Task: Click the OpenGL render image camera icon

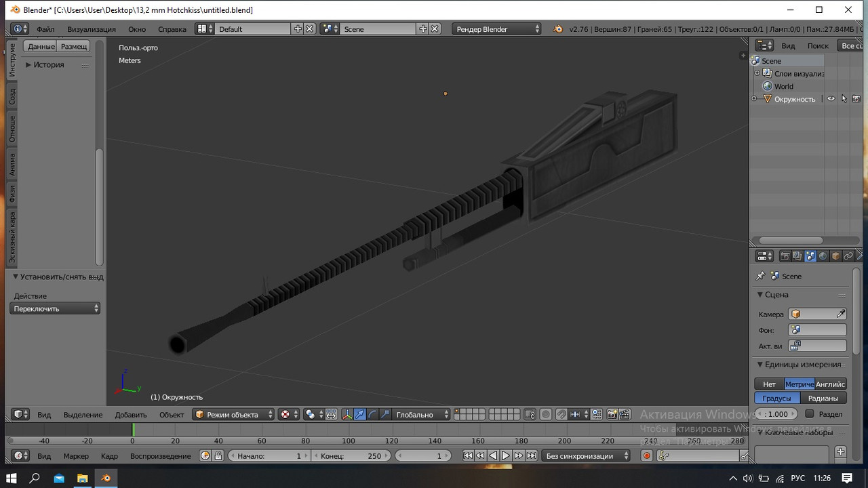Action: 612,415
